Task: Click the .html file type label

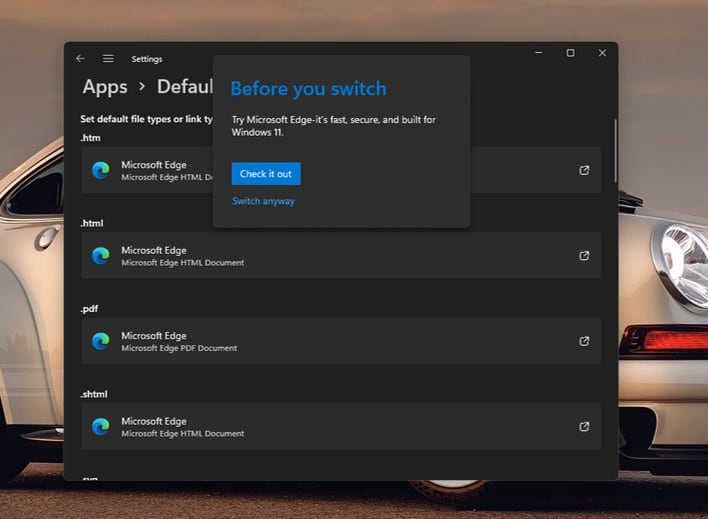Action: (92, 223)
